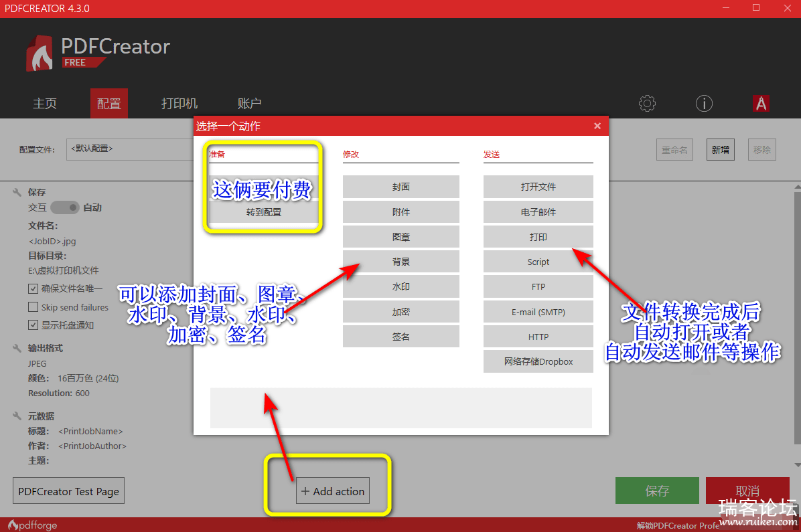Select the 封面 action
This screenshot has width=801, height=532.
401,187
